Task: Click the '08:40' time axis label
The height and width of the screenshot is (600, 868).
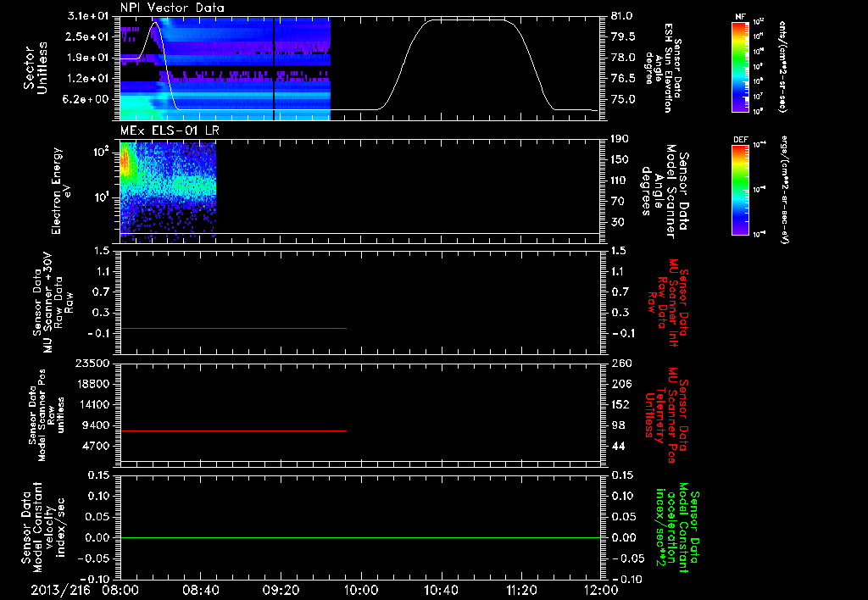Action: 201,590
